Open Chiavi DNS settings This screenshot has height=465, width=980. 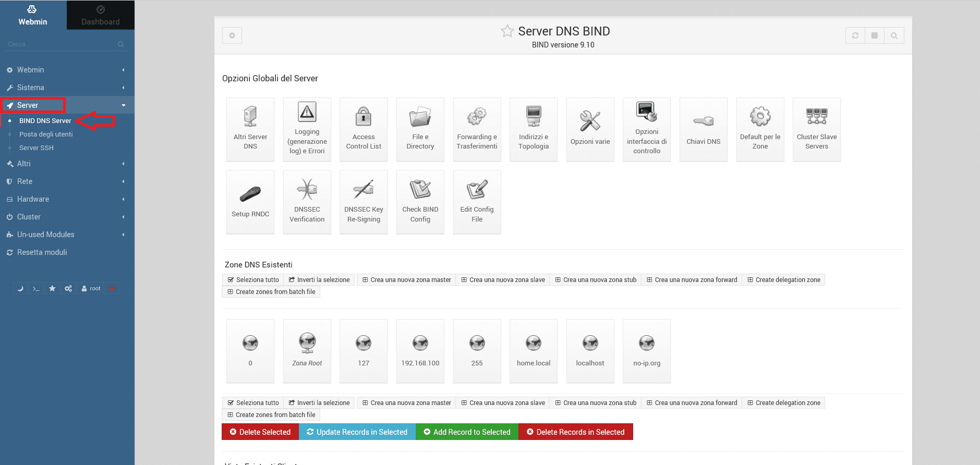point(704,129)
